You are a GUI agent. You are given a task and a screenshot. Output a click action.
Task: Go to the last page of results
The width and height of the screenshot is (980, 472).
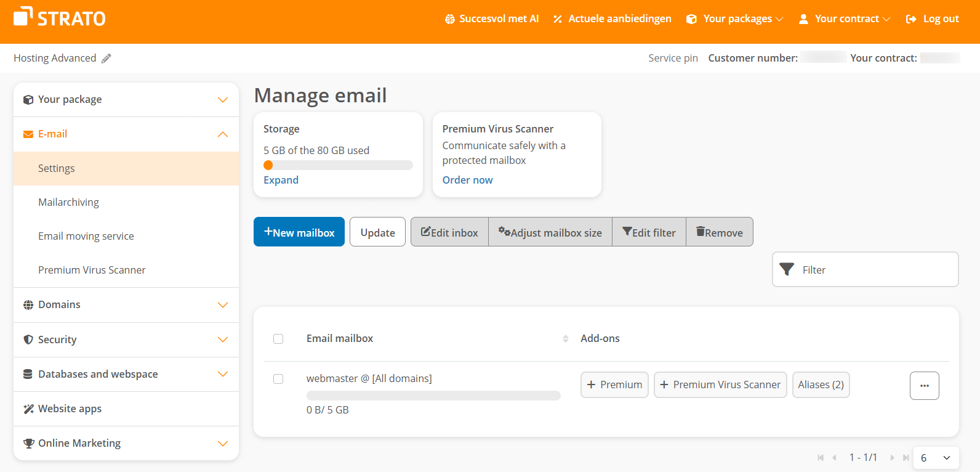(x=906, y=457)
